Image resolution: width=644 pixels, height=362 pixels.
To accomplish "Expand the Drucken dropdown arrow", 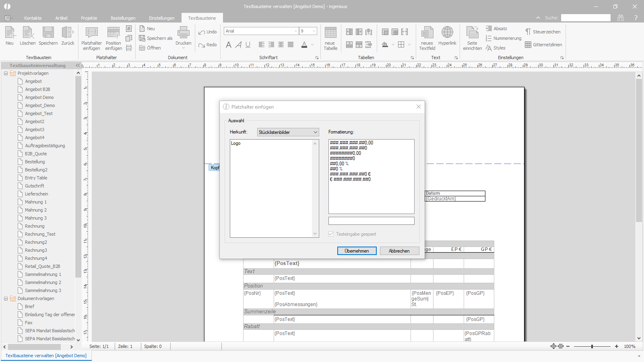I will (x=184, y=48).
